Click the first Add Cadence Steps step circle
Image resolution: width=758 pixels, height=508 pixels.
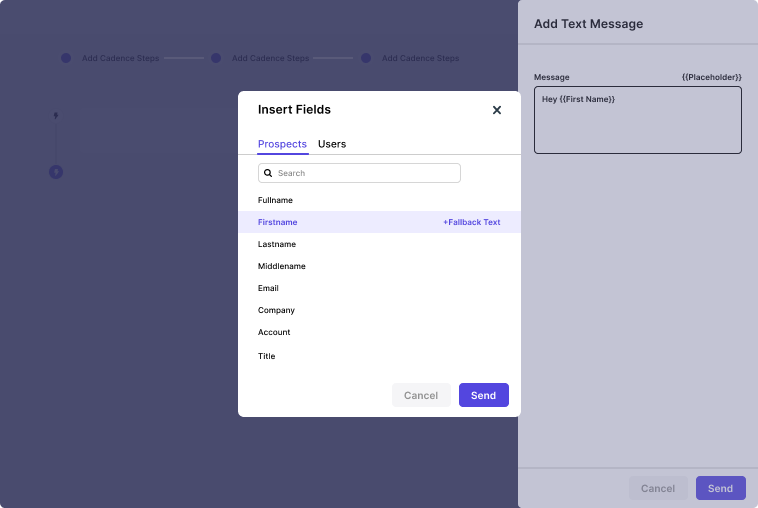click(66, 58)
